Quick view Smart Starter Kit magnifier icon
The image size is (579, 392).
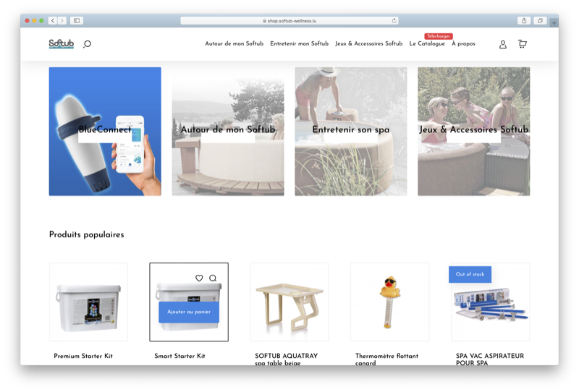[x=213, y=278]
